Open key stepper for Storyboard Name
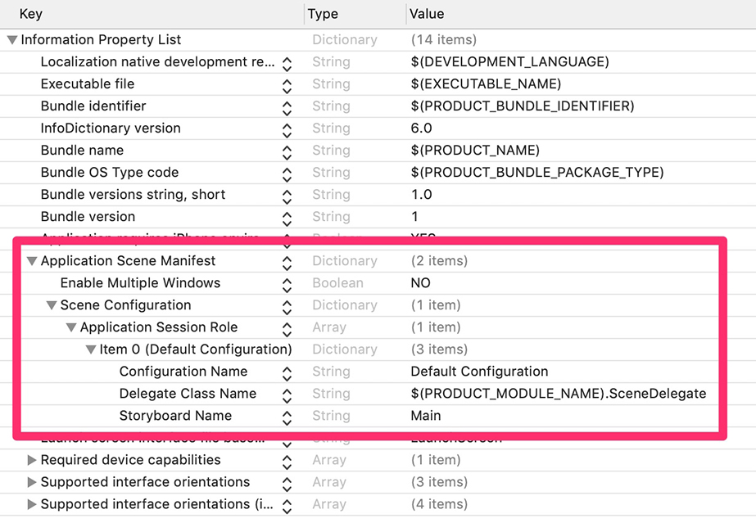 pos(287,418)
